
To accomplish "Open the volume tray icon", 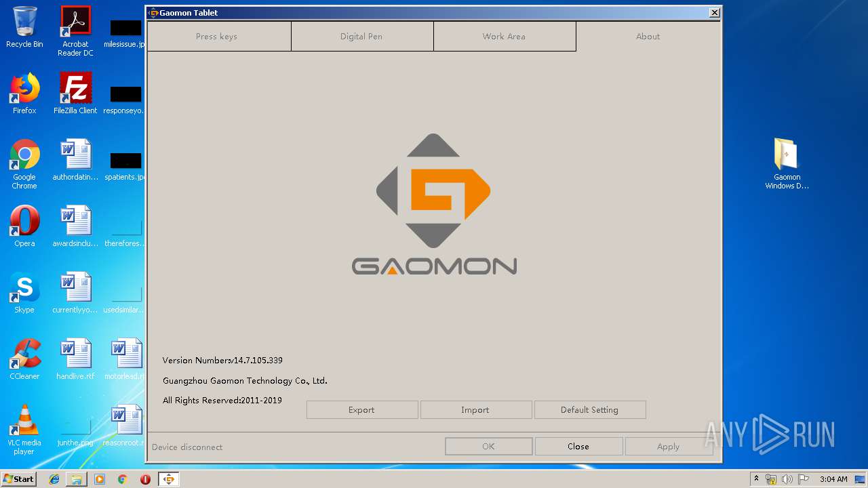I will tap(787, 479).
